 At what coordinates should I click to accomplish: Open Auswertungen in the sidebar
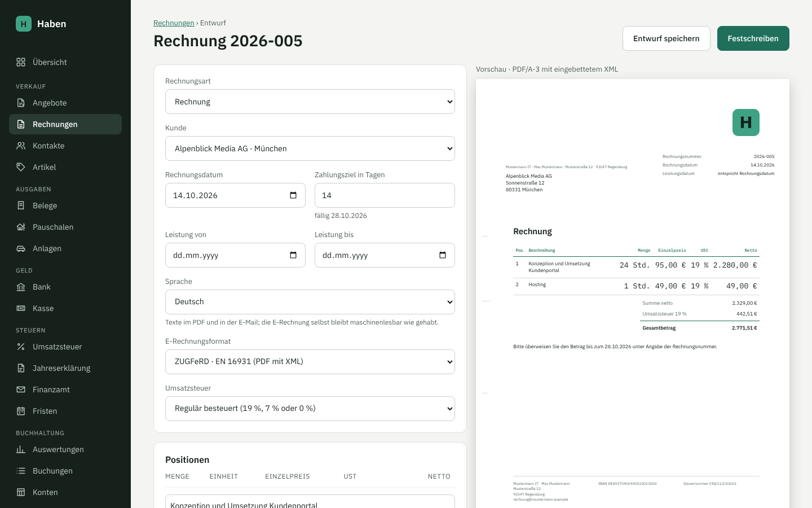[x=65, y=449]
